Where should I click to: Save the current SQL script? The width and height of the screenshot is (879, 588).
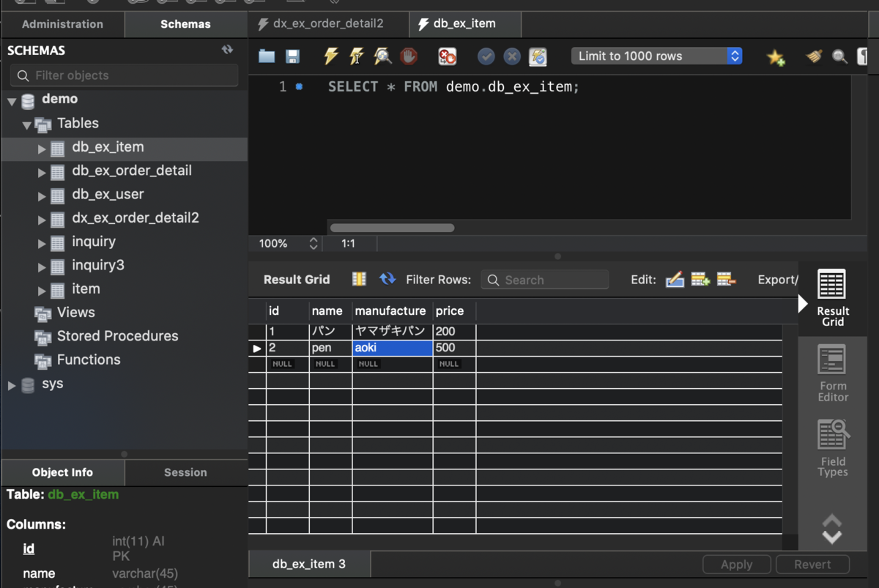(294, 56)
